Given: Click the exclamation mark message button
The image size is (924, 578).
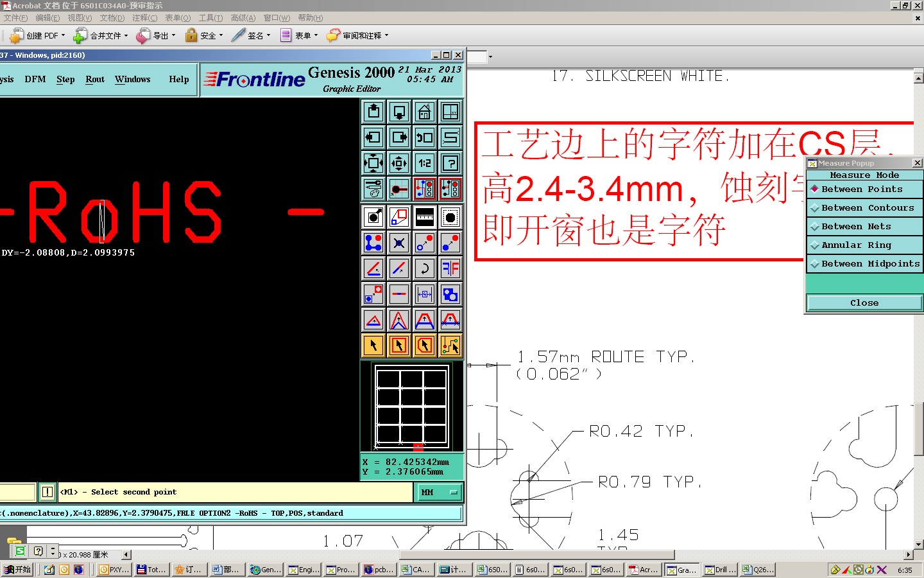Looking at the screenshot, I should (x=47, y=493).
